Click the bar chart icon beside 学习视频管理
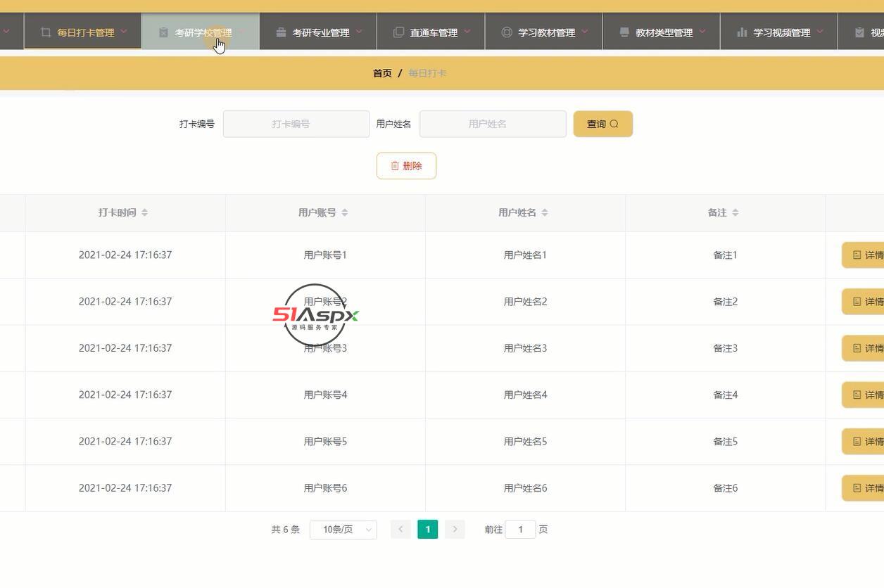 click(x=742, y=32)
